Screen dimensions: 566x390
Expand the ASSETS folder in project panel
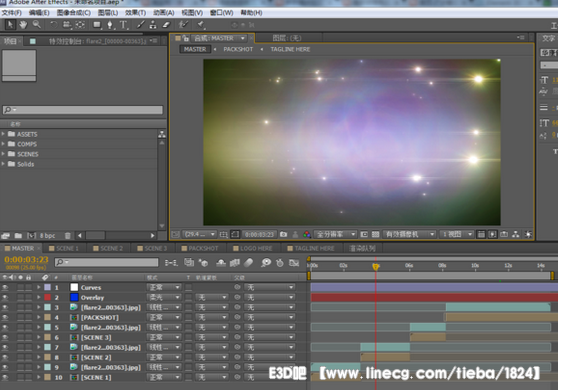click(x=3, y=134)
